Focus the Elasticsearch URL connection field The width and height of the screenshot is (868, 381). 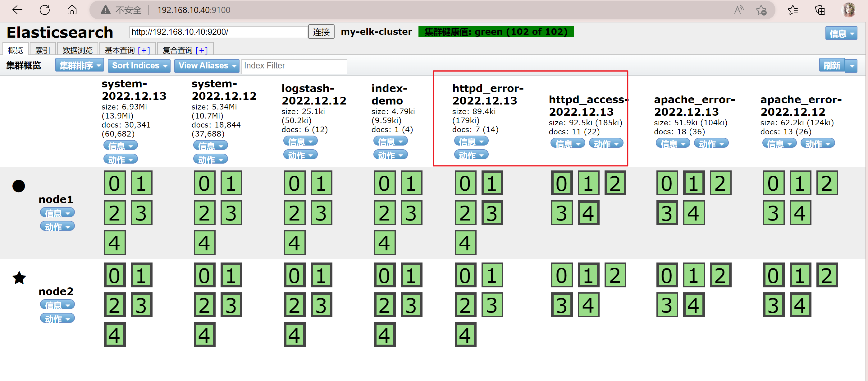(x=219, y=32)
